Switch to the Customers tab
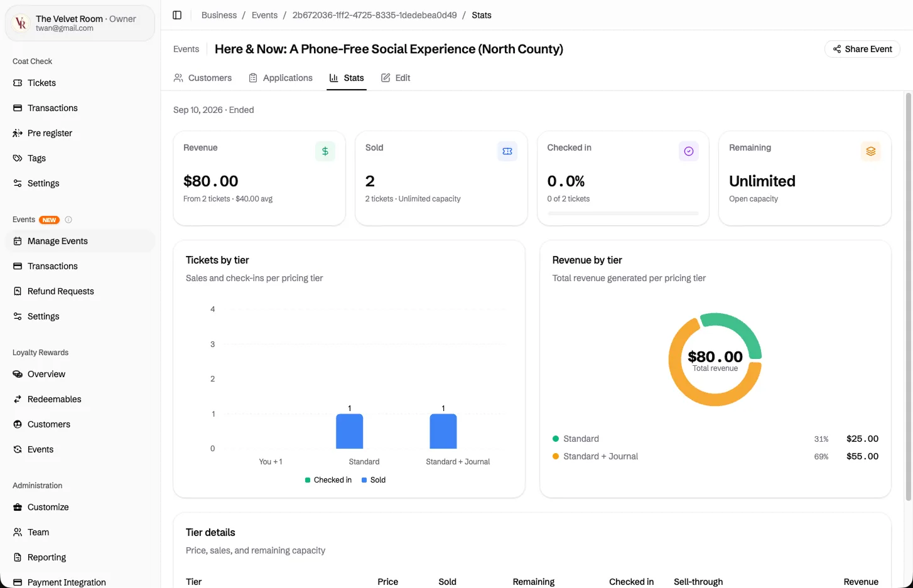Image resolution: width=913 pixels, height=588 pixels. coord(203,78)
